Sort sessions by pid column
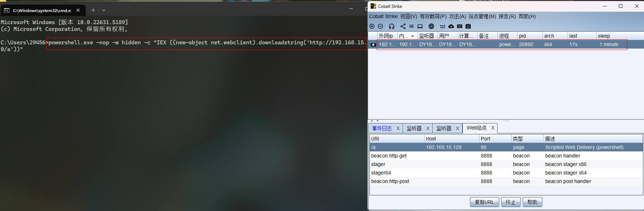Image resolution: width=644 pixels, height=211 pixels. 530,36
